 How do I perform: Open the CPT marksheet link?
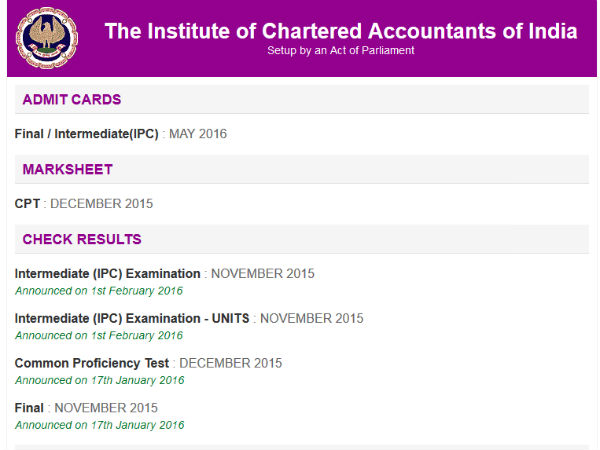tap(28, 204)
